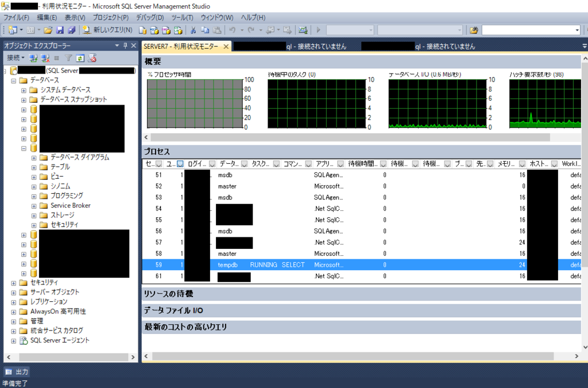This screenshot has width=588, height=388.
Task: Open the search combo box dropdown in toolbar
Action: tap(577, 30)
